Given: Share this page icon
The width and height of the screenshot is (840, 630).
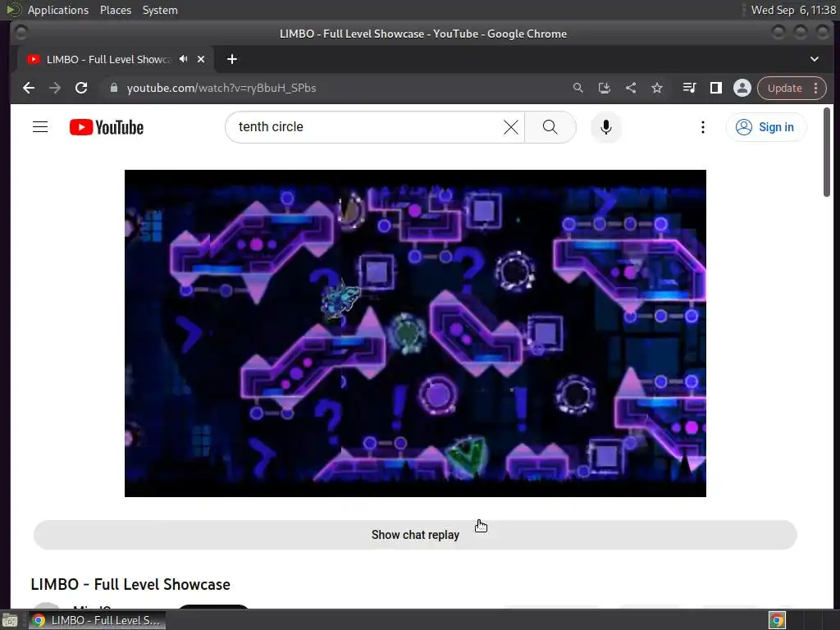Looking at the screenshot, I should point(631,88).
